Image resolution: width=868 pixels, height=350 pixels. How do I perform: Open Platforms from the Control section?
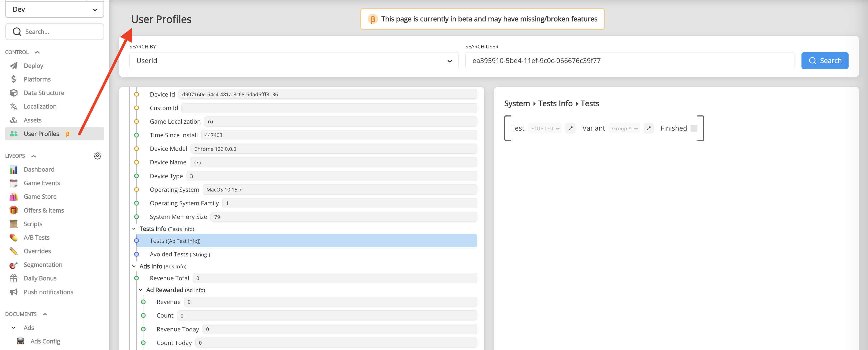[x=37, y=79]
